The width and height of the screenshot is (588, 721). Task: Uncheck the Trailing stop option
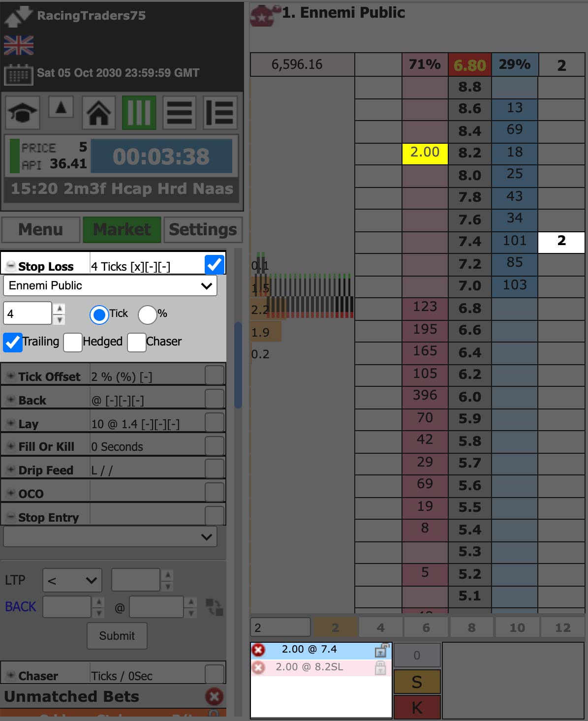click(x=13, y=342)
